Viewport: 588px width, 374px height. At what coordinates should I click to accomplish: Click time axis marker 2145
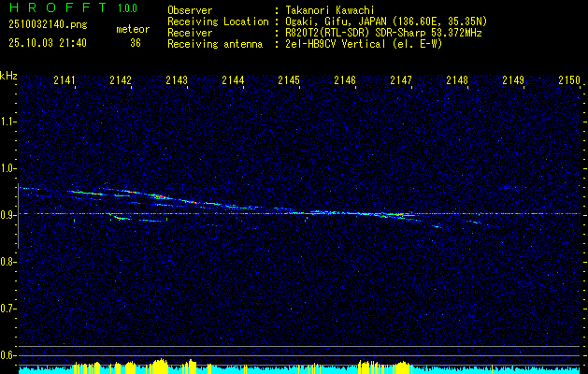point(289,79)
